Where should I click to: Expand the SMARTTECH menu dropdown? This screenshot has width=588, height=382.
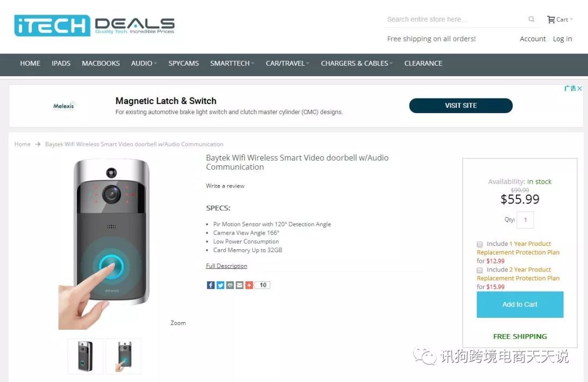tap(232, 63)
